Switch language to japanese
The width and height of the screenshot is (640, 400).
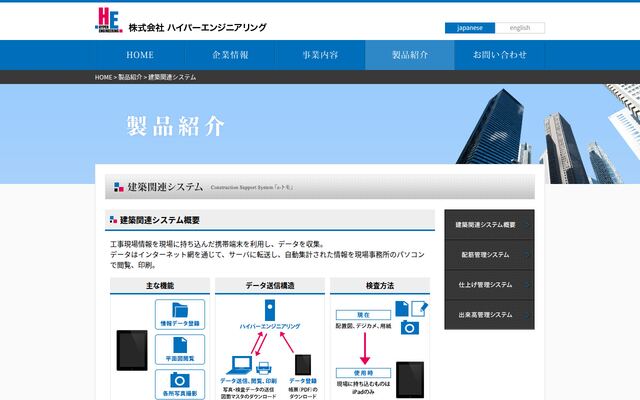470,28
